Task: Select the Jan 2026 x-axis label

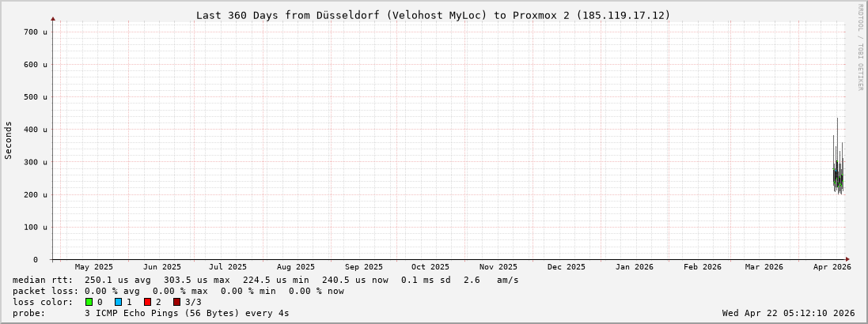Action: click(635, 267)
